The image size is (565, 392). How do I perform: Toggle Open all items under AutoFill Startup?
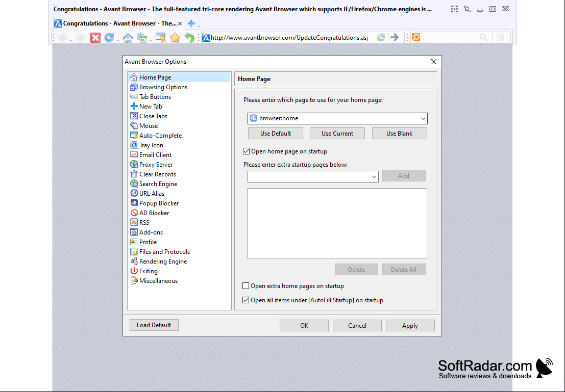pyautogui.click(x=245, y=300)
